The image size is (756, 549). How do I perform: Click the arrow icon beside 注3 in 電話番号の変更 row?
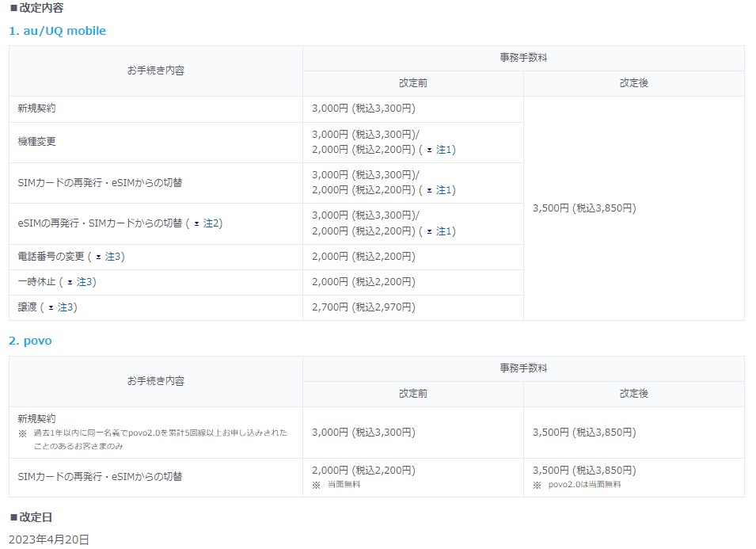click(x=98, y=257)
